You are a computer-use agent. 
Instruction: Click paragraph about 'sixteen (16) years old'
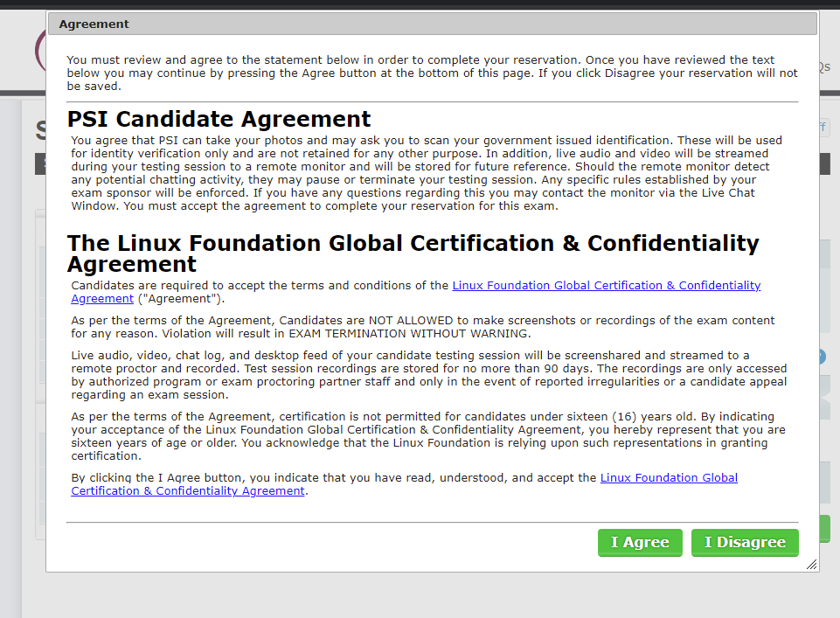click(x=428, y=436)
